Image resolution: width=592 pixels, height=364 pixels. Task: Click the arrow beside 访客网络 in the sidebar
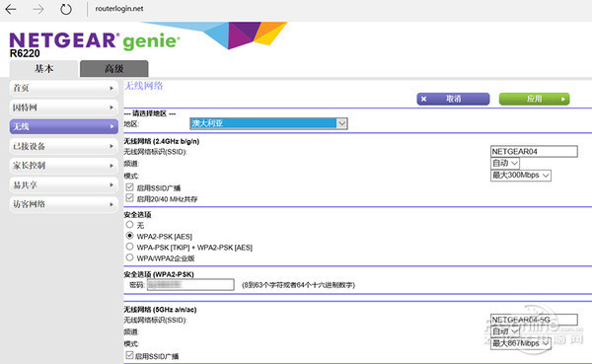111,204
